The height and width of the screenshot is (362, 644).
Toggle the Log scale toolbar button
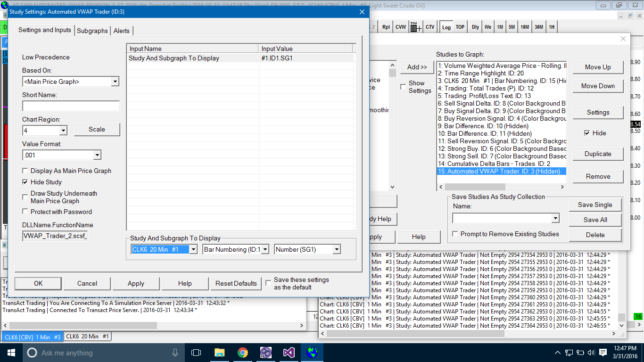click(x=446, y=27)
